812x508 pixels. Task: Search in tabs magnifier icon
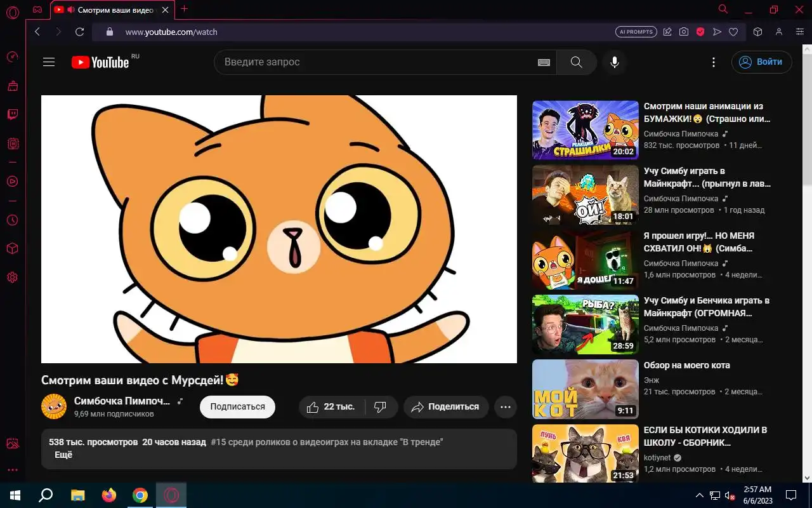click(x=723, y=10)
